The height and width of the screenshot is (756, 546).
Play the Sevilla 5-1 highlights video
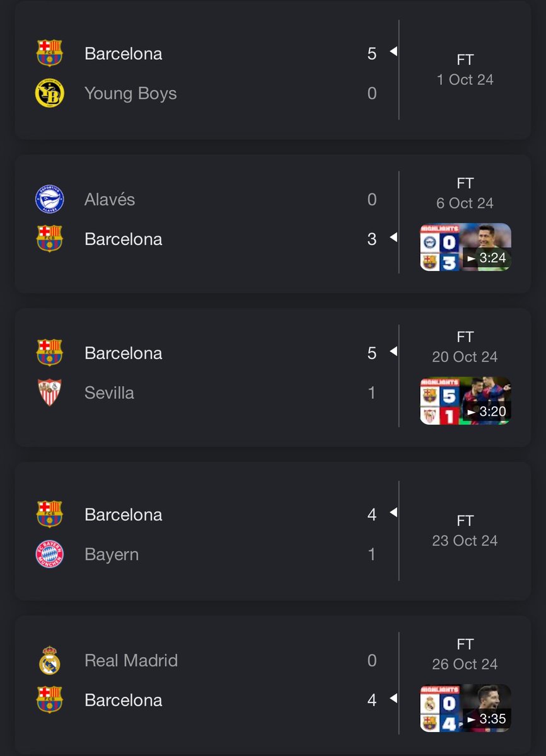pos(465,401)
